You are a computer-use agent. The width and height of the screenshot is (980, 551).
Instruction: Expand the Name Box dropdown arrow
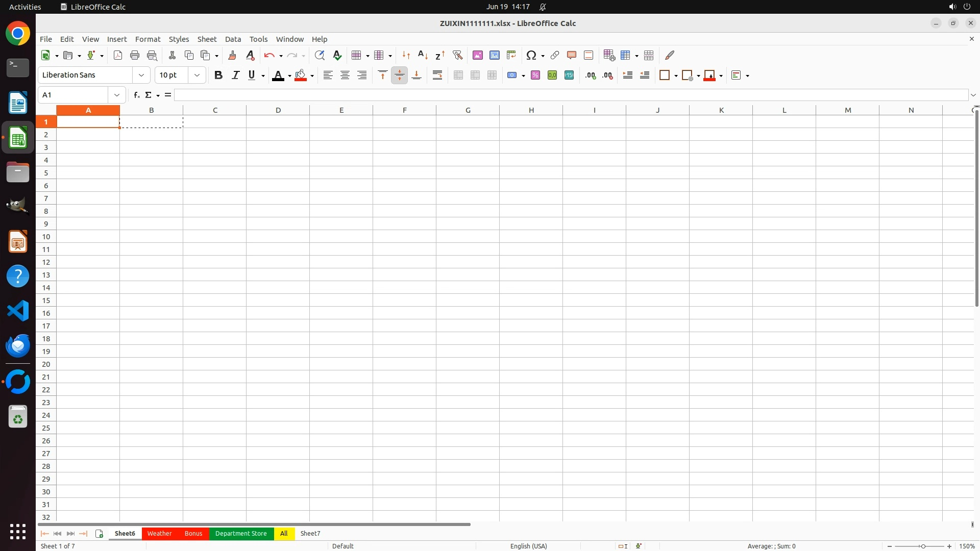click(117, 95)
